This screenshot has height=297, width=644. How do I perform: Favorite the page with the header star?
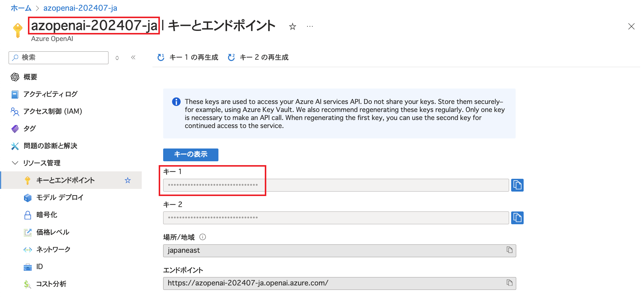click(x=292, y=27)
